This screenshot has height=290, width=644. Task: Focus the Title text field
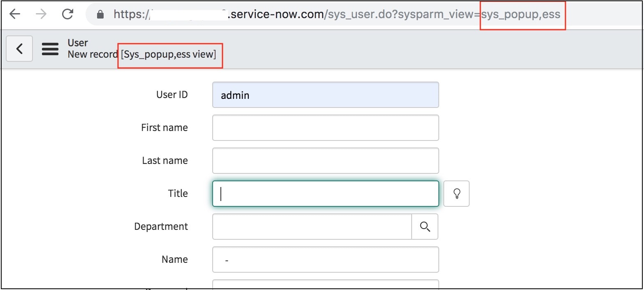(325, 193)
